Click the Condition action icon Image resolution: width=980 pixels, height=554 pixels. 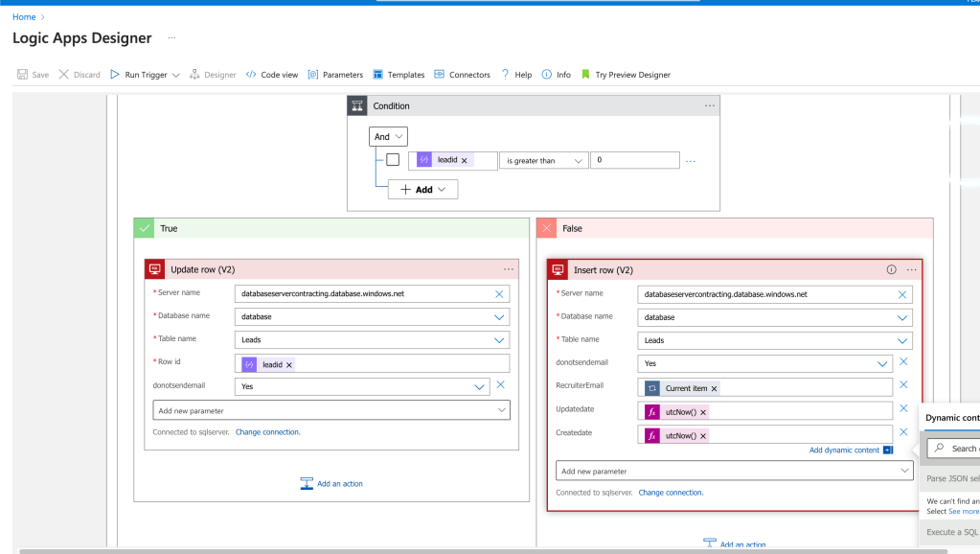point(357,105)
